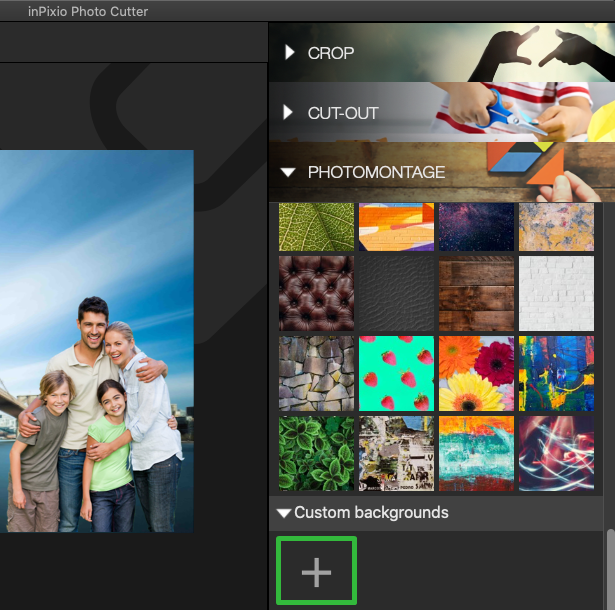Choose the tufted brown leather background
The width and height of the screenshot is (615, 610).
pos(317,293)
